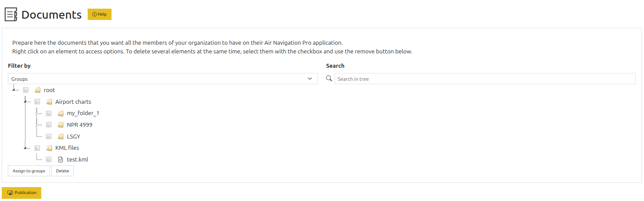Tick the checkbox next to test.kml
The height and width of the screenshot is (201, 644).
pyautogui.click(x=49, y=160)
